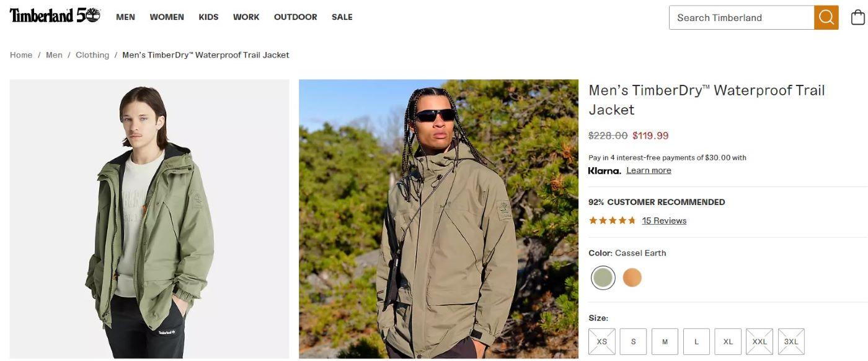868x361 pixels.
Task: Click the orange search magnifier icon
Action: coord(826,17)
